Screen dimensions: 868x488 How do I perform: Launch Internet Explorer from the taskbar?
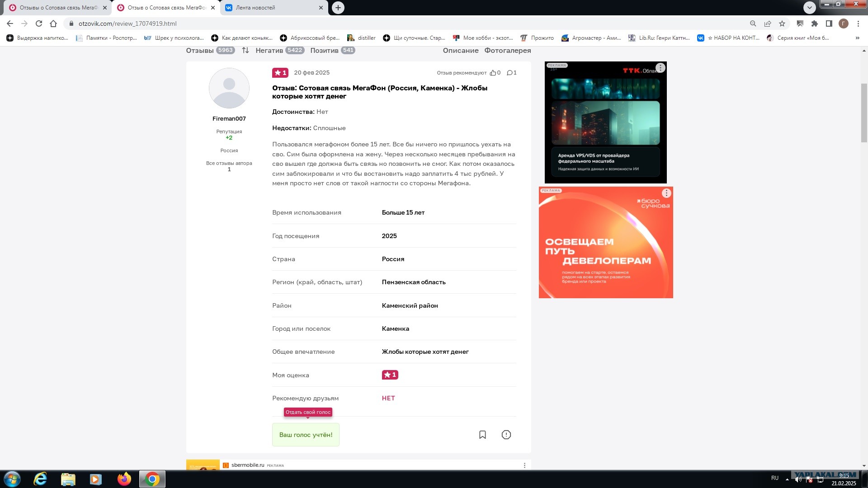pyautogui.click(x=41, y=479)
